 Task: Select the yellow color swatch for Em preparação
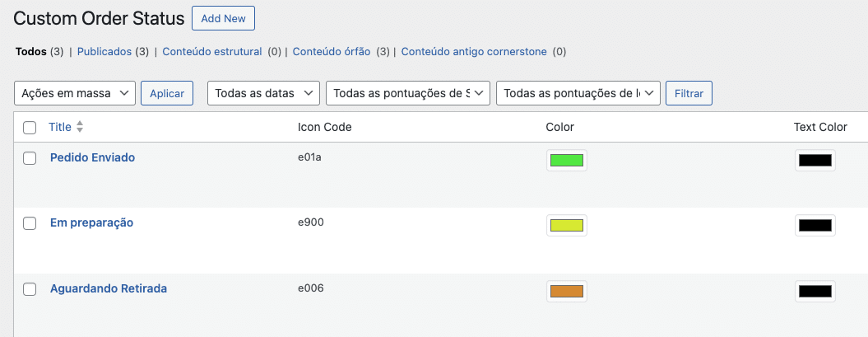[566, 225]
